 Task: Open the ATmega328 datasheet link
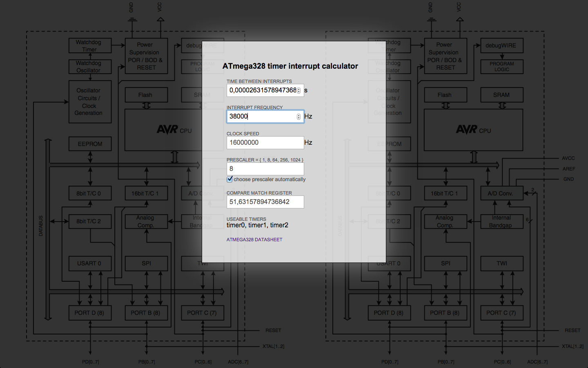pos(254,240)
